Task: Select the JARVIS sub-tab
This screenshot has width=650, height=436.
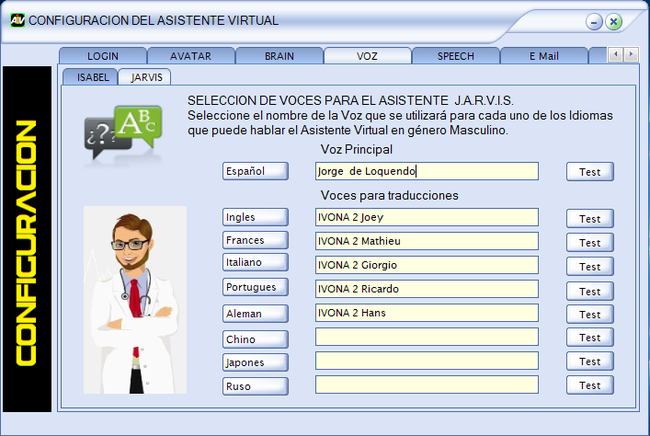Action: 145,77
